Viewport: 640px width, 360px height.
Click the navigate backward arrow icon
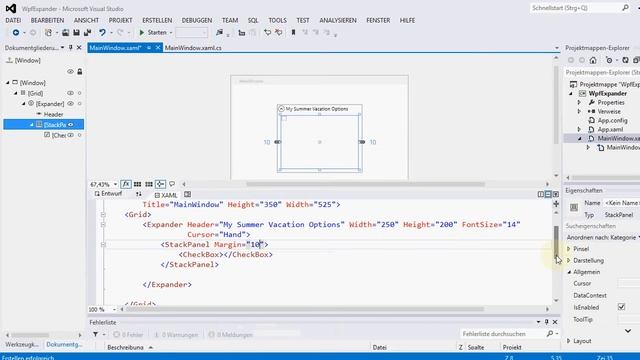pos(16,32)
